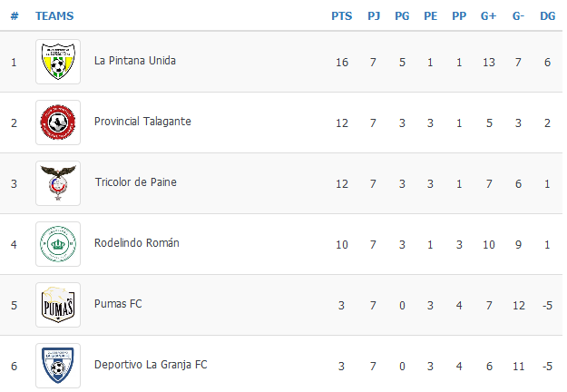
Task: Click the # ranking column header
Action: (15, 16)
